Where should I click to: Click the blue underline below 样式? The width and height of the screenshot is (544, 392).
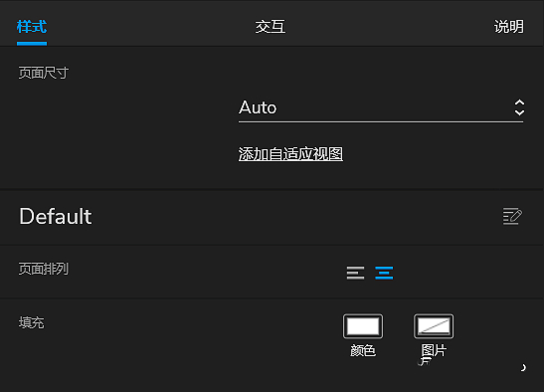point(32,44)
